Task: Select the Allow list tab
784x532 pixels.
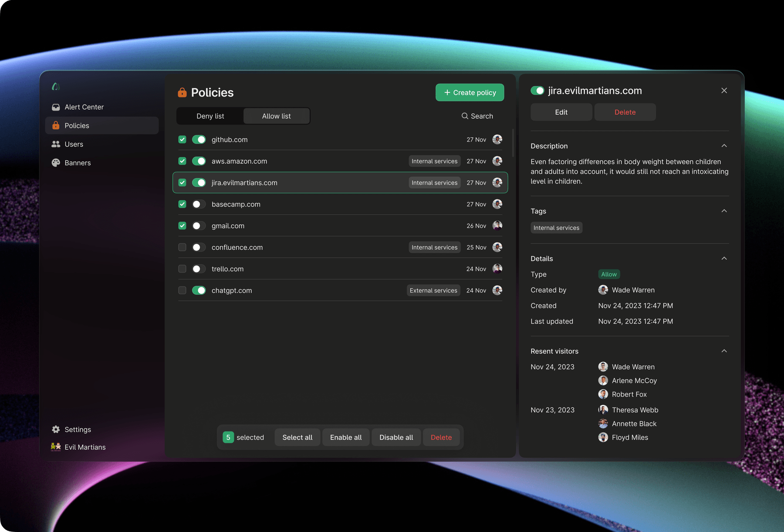Action: pos(276,116)
